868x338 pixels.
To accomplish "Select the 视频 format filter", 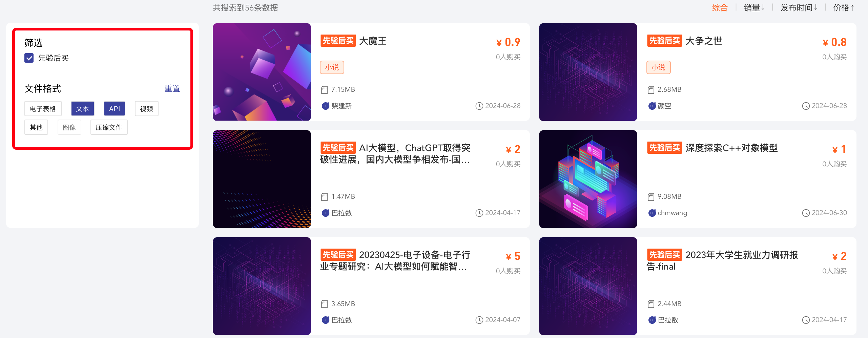I will point(146,109).
